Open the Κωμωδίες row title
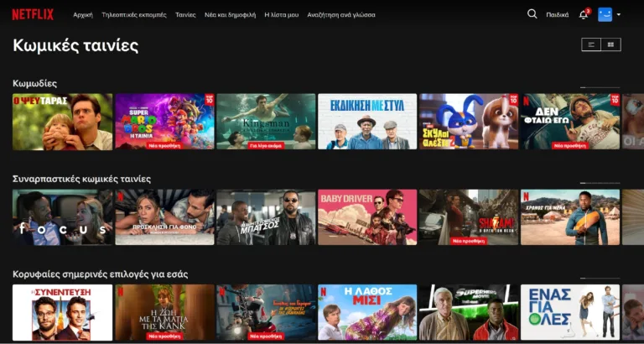 point(35,83)
